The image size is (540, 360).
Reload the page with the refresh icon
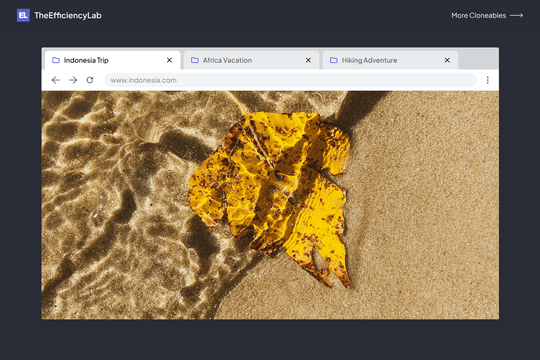[90, 80]
